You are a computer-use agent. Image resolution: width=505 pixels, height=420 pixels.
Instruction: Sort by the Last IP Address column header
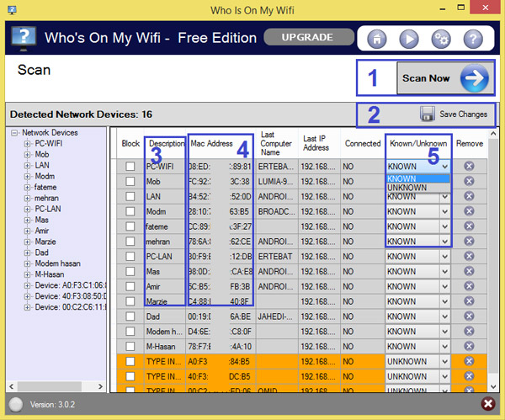(319, 143)
